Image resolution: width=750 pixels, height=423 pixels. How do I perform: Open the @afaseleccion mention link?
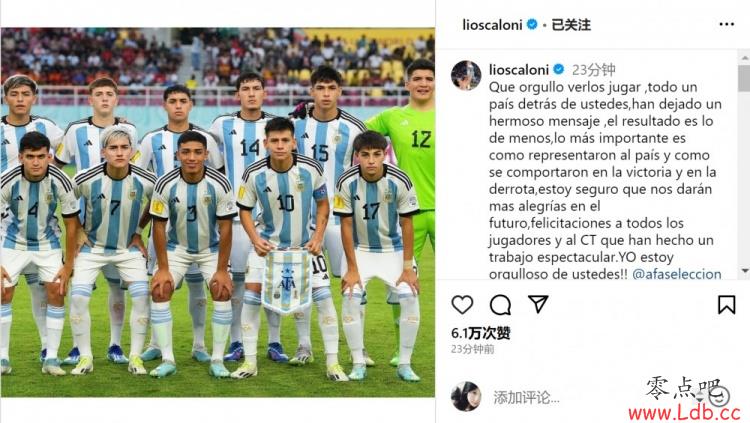pyautogui.click(x=676, y=274)
